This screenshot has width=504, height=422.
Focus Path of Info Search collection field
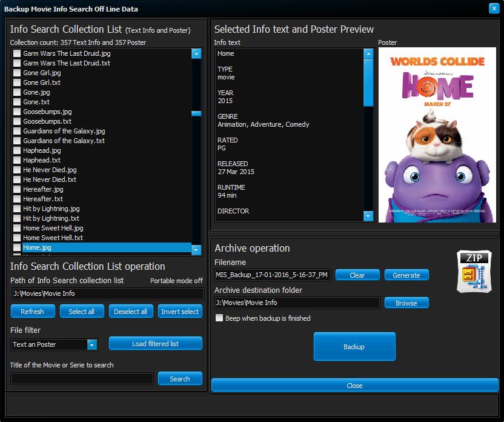click(108, 293)
